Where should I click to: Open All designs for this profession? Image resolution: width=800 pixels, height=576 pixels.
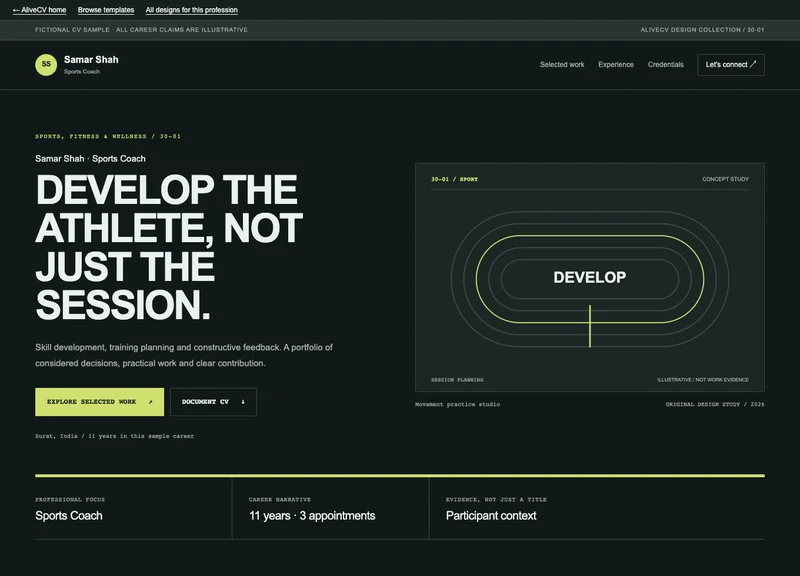(x=191, y=10)
